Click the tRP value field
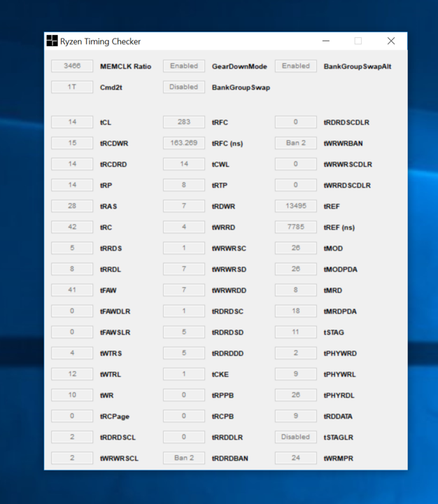Image resolution: width=438 pixels, height=504 pixels. pos(72,185)
